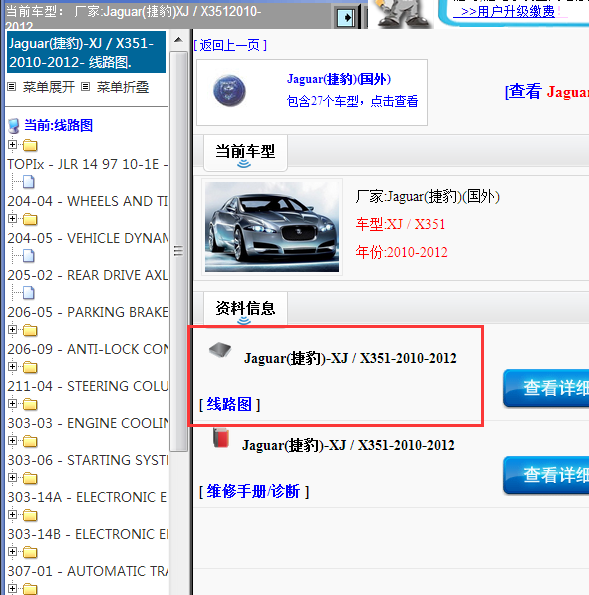Click the Jaguar(捷豹)(国外) brand link

click(x=339, y=79)
